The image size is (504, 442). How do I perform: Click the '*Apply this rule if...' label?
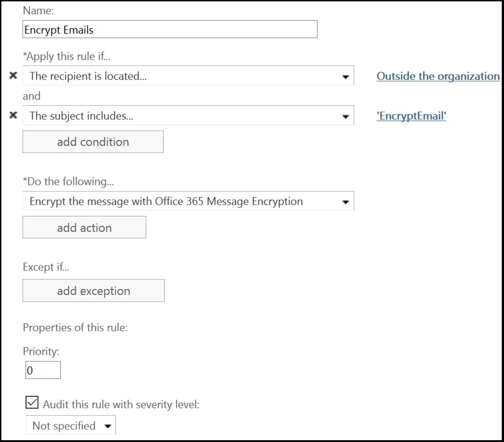[x=67, y=56]
